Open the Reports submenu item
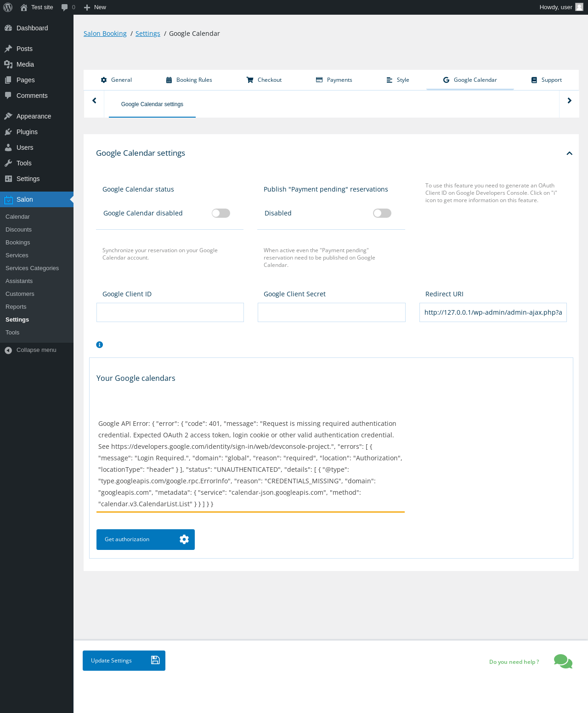This screenshot has height=713, width=588. pyautogui.click(x=16, y=307)
